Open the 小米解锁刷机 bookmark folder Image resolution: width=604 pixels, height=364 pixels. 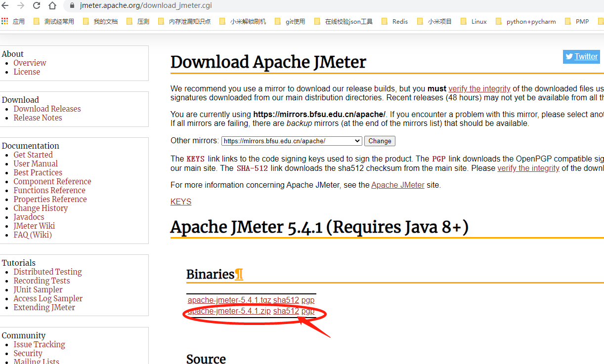point(242,21)
